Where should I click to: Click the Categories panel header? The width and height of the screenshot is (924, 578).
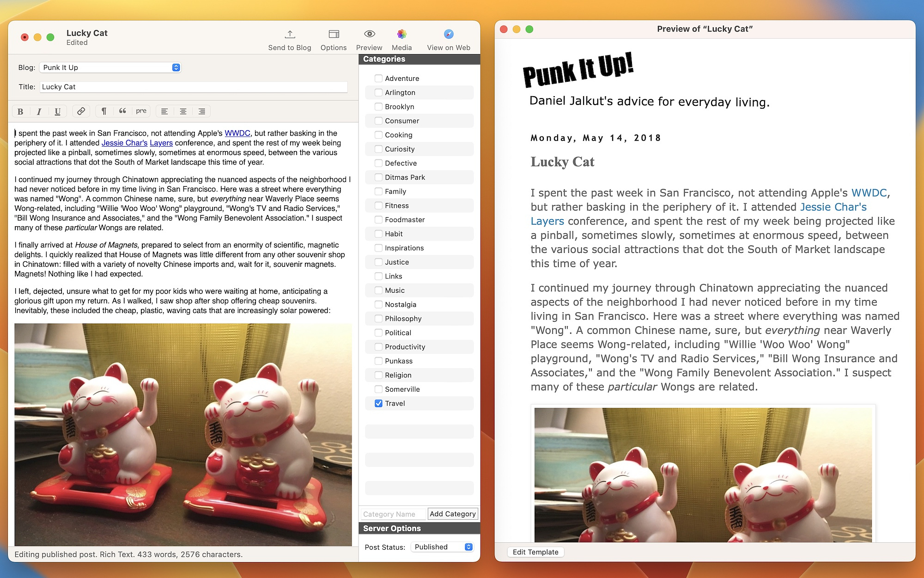(420, 59)
